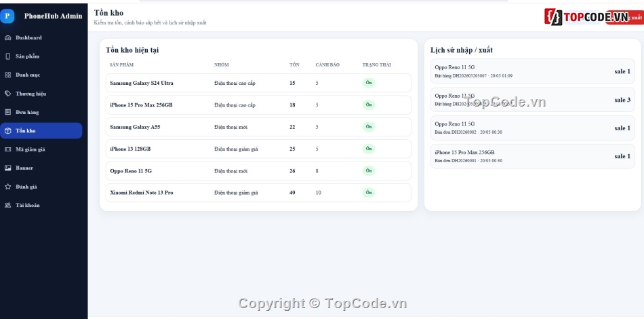Select the coupon icon for Mã giảm giá
Screen dimensions: 644x319
click(x=8, y=149)
